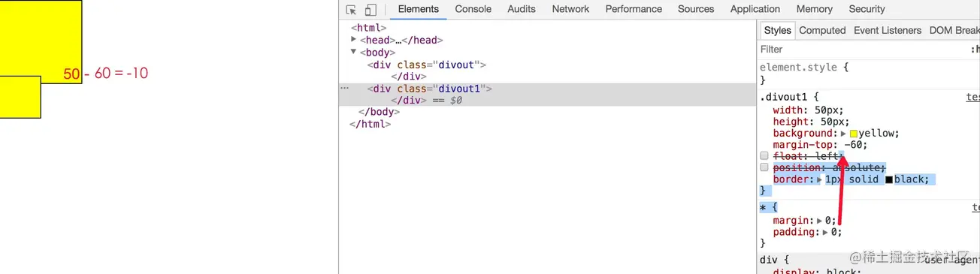Click the three-dots beside divout1 row
Image resolution: width=980 pixels, height=274 pixels.
(x=344, y=89)
